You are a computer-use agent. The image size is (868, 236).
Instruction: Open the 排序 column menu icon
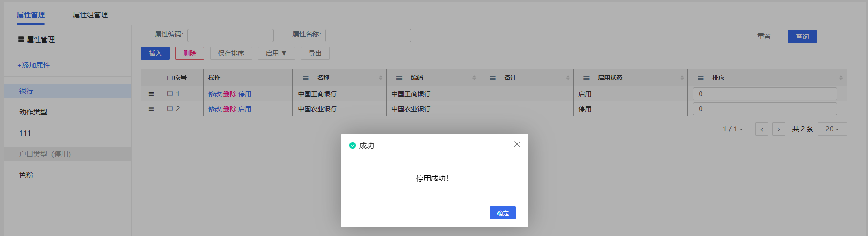coord(701,78)
